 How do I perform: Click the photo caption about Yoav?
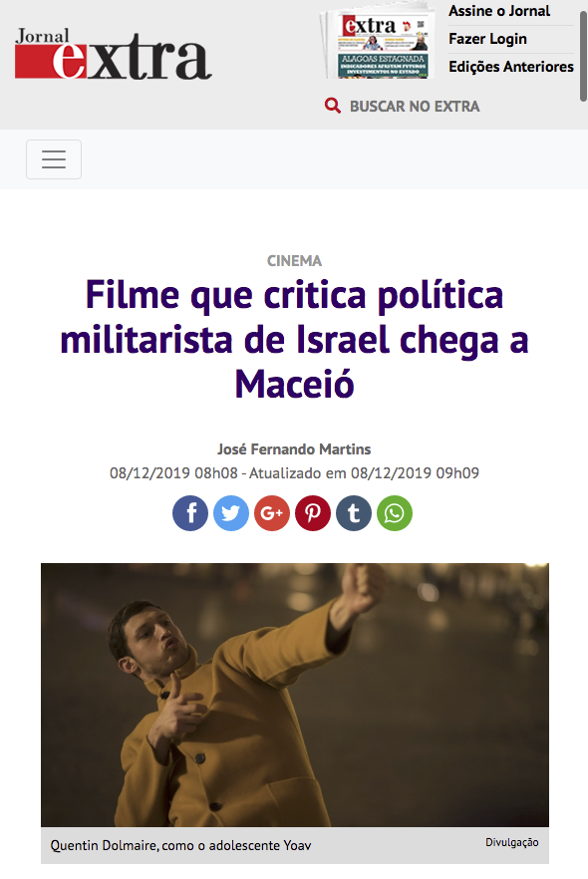tap(180, 845)
